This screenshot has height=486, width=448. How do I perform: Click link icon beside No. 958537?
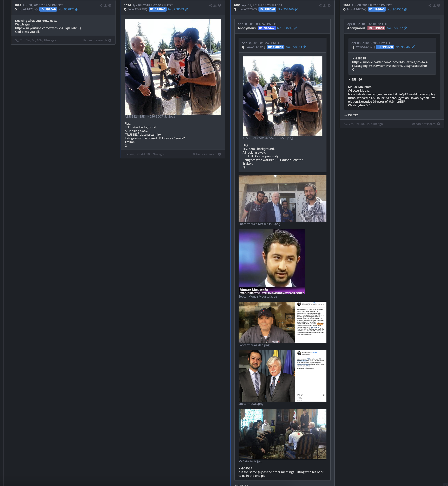(x=405, y=28)
